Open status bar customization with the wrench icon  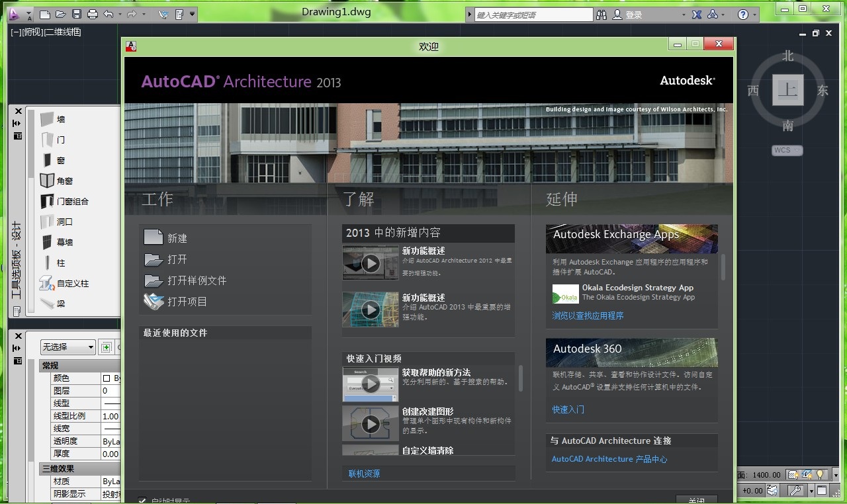(x=795, y=489)
